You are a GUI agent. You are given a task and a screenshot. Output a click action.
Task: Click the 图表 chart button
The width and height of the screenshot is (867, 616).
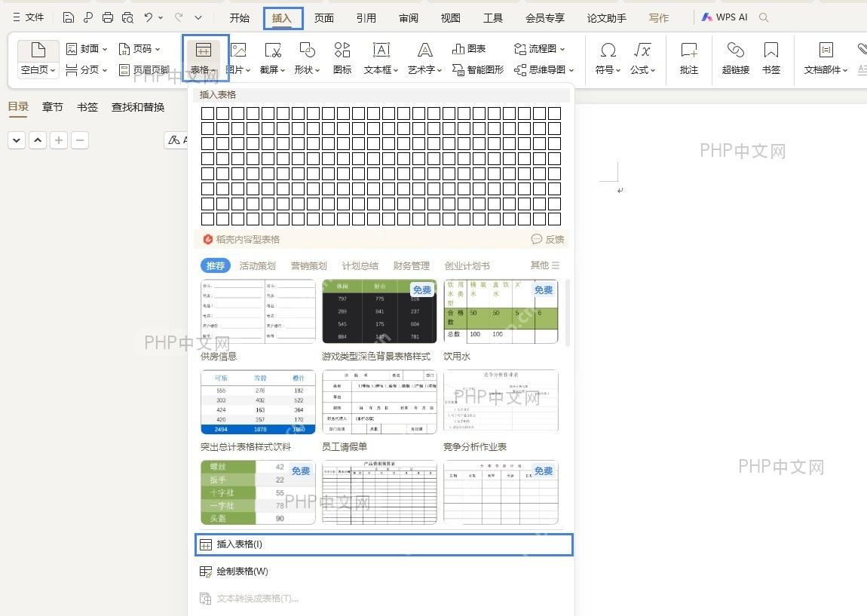pos(469,49)
